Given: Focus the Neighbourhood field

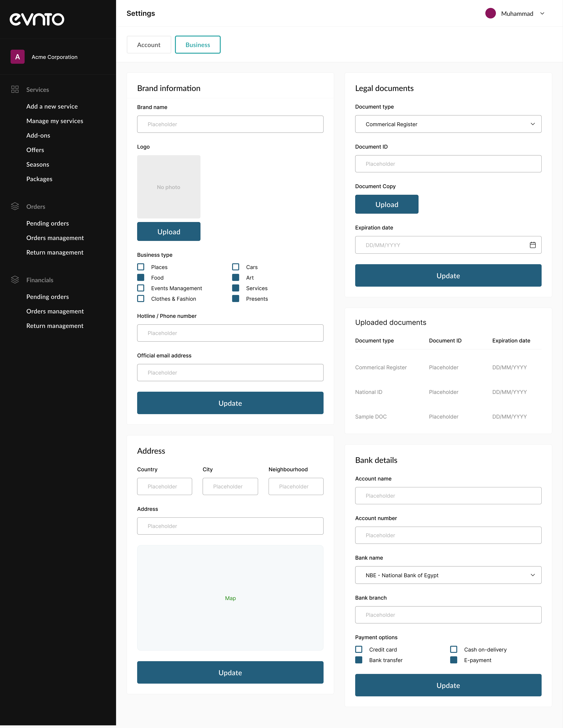Looking at the screenshot, I should pyautogui.click(x=296, y=486).
